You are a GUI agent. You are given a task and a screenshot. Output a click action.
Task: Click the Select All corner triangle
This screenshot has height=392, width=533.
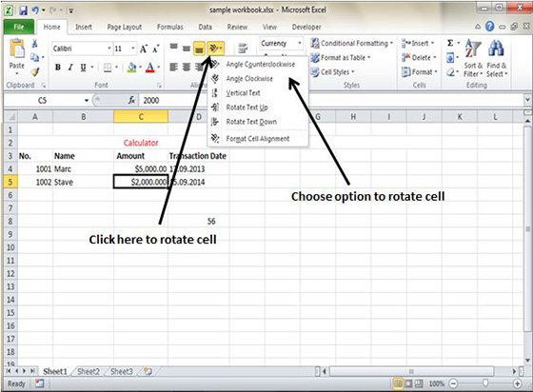coord(10,117)
